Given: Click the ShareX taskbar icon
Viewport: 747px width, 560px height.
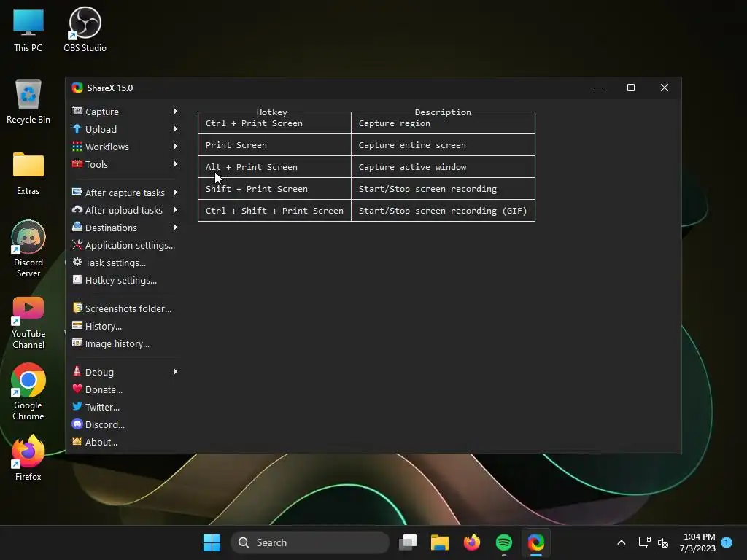Looking at the screenshot, I should click(x=536, y=542).
